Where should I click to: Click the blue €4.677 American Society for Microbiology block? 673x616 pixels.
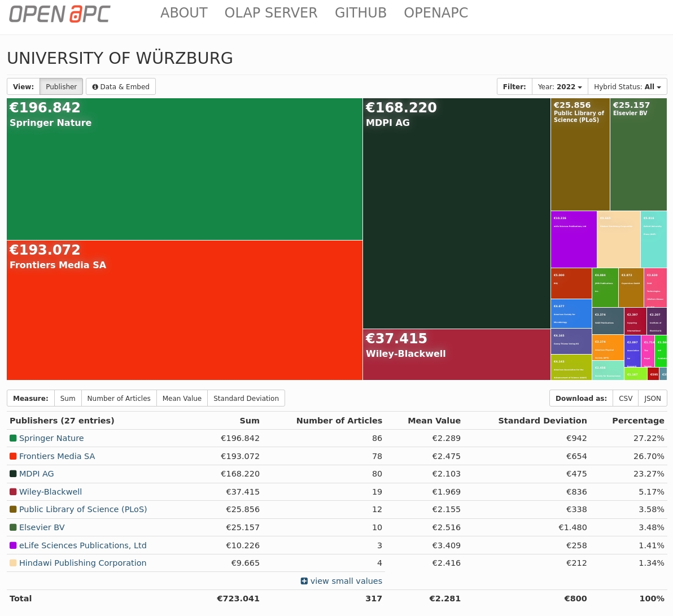(x=571, y=314)
